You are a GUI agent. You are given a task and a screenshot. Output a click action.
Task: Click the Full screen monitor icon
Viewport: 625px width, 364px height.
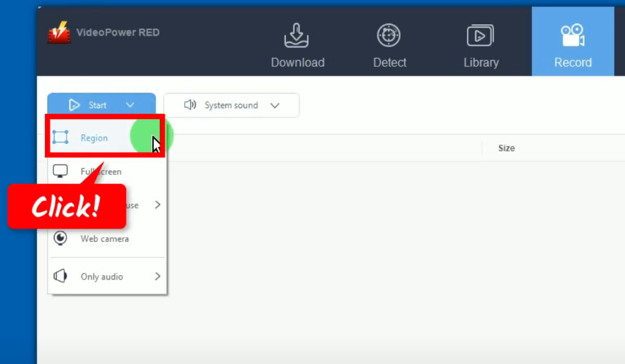(61, 172)
